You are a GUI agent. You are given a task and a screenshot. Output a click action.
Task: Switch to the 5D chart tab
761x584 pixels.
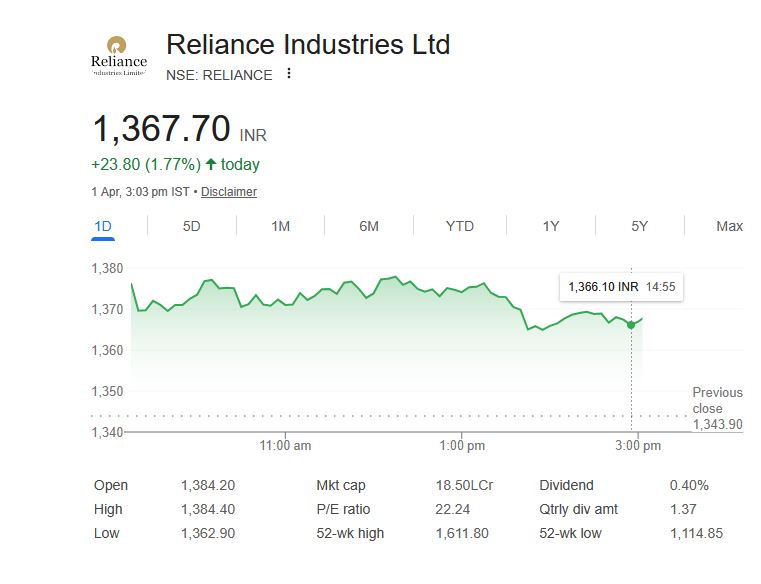pos(191,226)
